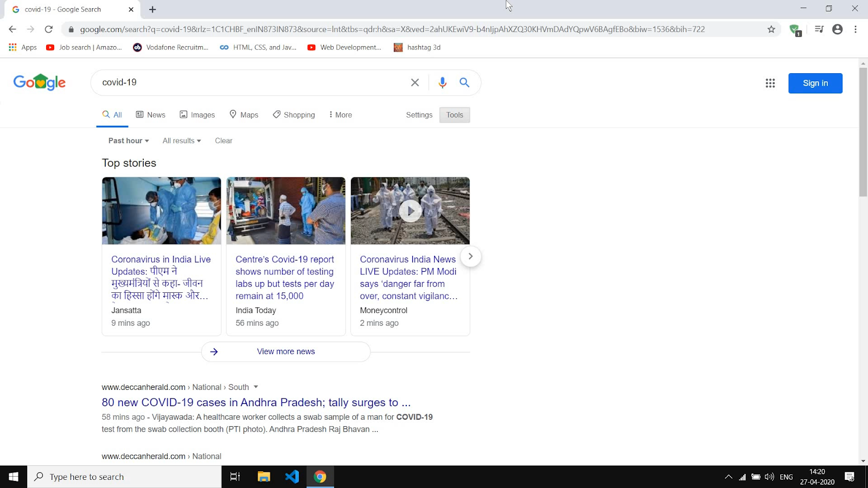The image size is (868, 488).
Task: Clear the search filters
Action: [x=224, y=140]
